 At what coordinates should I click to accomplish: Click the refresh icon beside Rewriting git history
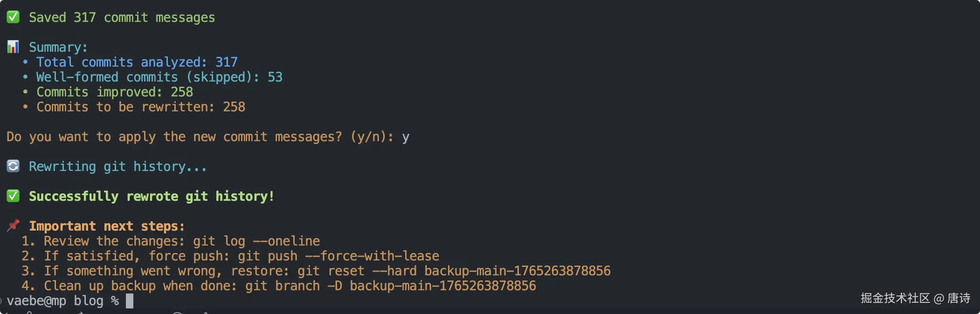click(x=13, y=166)
